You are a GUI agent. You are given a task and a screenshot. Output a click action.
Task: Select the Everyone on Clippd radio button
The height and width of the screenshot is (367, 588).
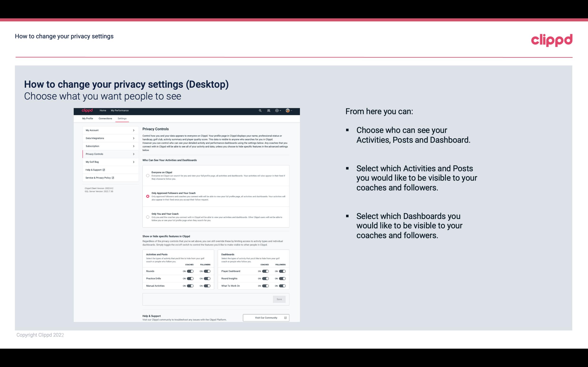pyautogui.click(x=147, y=175)
